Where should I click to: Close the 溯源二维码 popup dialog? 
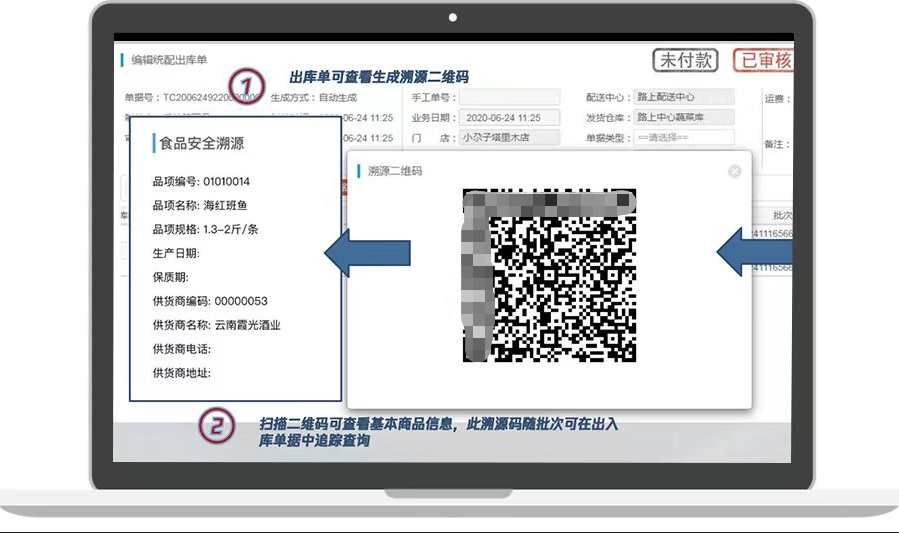pyautogui.click(x=735, y=171)
